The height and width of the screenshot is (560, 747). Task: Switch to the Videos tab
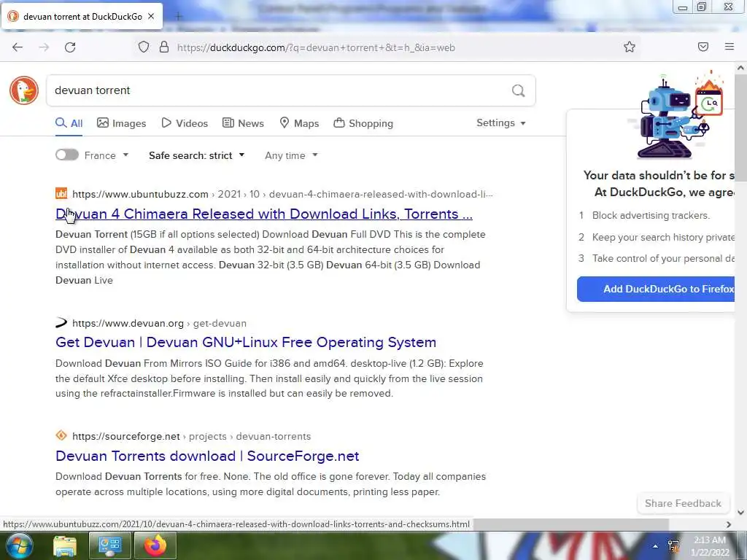185,123
